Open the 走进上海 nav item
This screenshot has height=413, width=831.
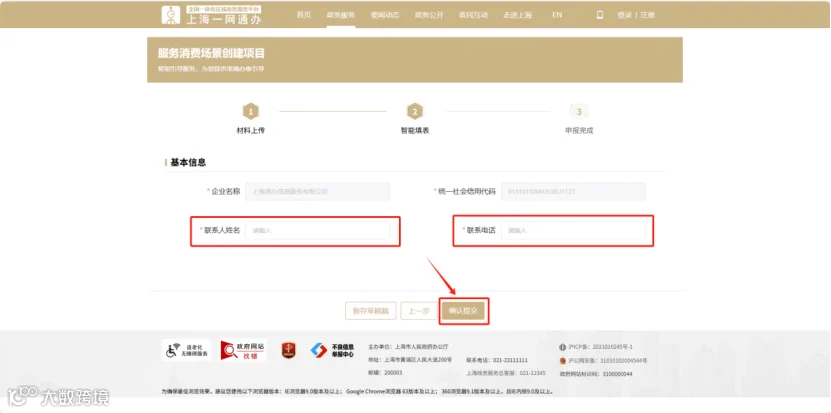click(517, 15)
